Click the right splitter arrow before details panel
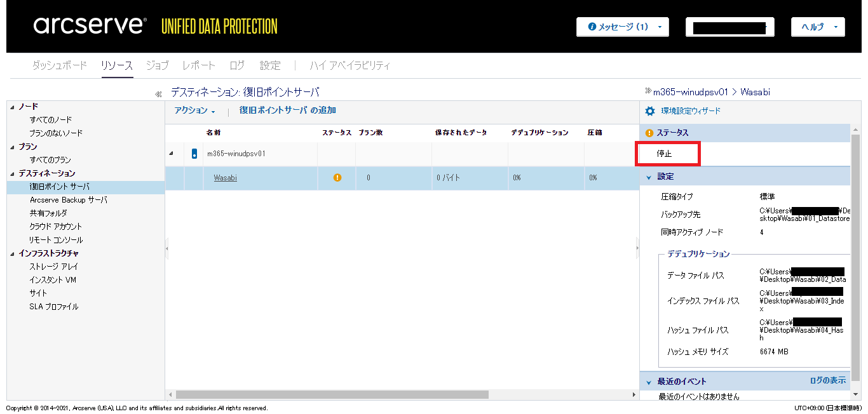 [637, 248]
